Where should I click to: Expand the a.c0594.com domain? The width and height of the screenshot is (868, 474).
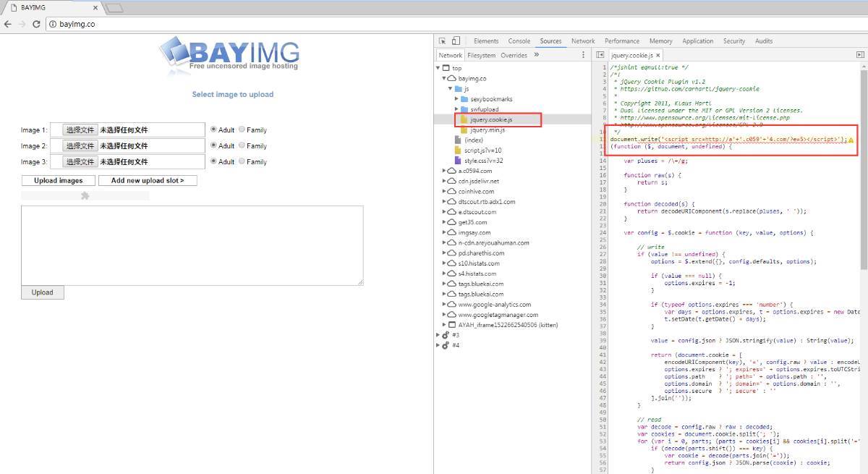444,171
